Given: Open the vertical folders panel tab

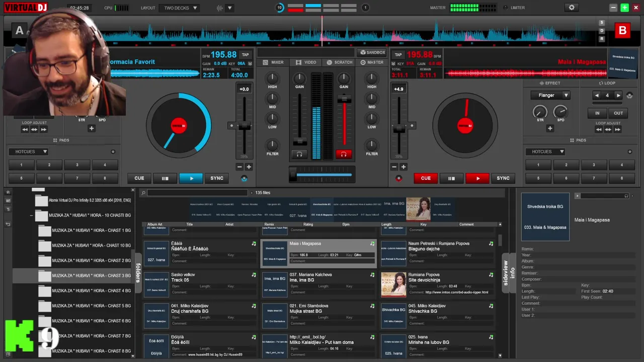Looking at the screenshot, I should click(x=138, y=272).
